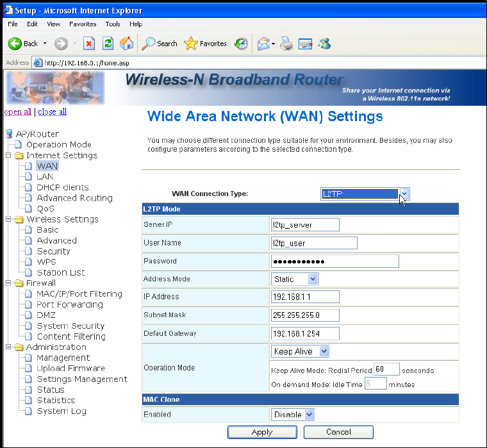487x448 pixels.
Task: Open Content Filtering page
Action: [71, 336]
